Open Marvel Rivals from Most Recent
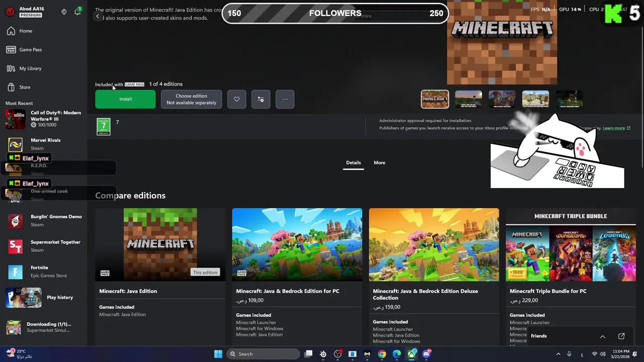 click(44, 144)
